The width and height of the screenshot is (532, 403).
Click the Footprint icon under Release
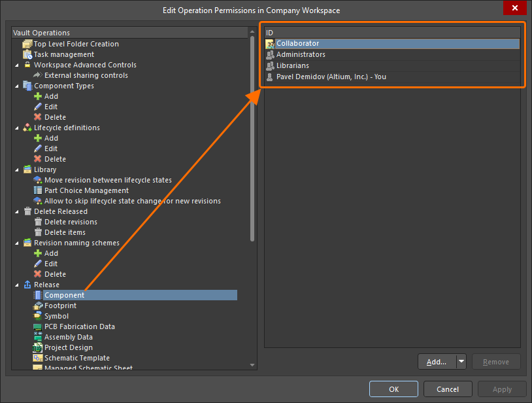(38, 306)
